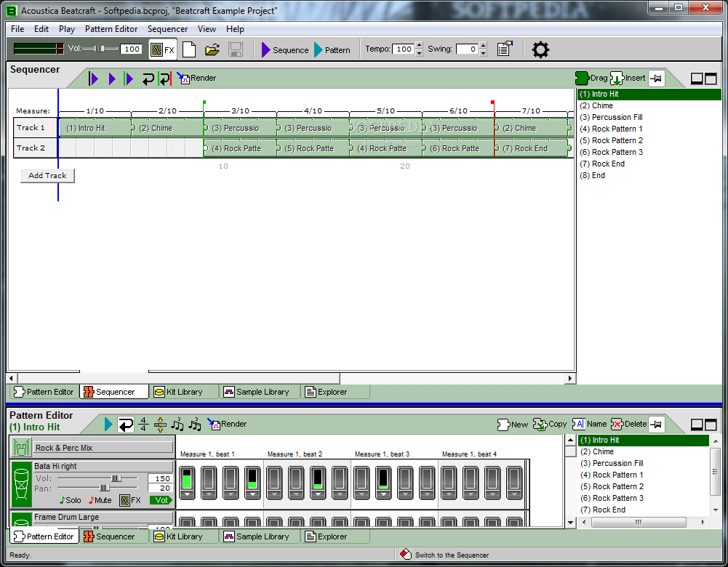The image size is (728, 567).
Task: Open the kit icon beside Rock & Perc Mix
Action: 21,447
